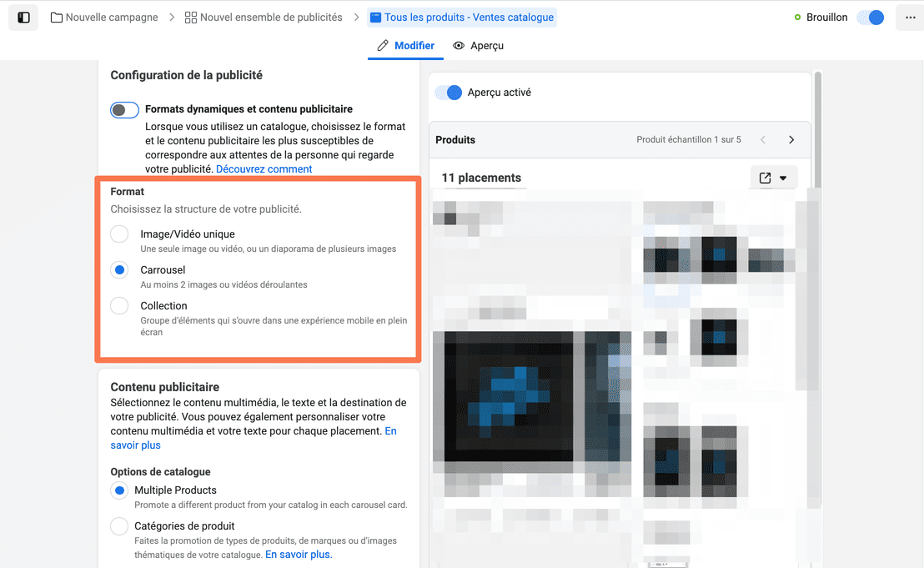The image size is (924, 568).
Task: Open En savoir plus link under Catégories
Action: tap(299, 555)
